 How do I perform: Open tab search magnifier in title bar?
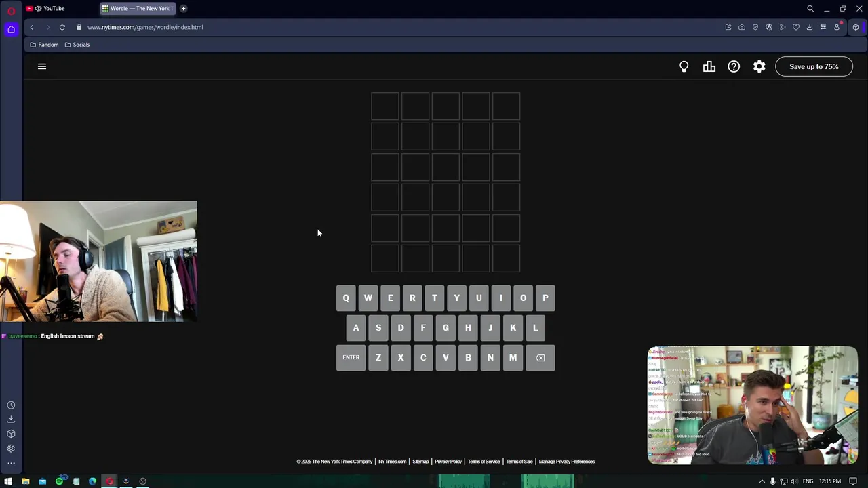[x=810, y=9]
